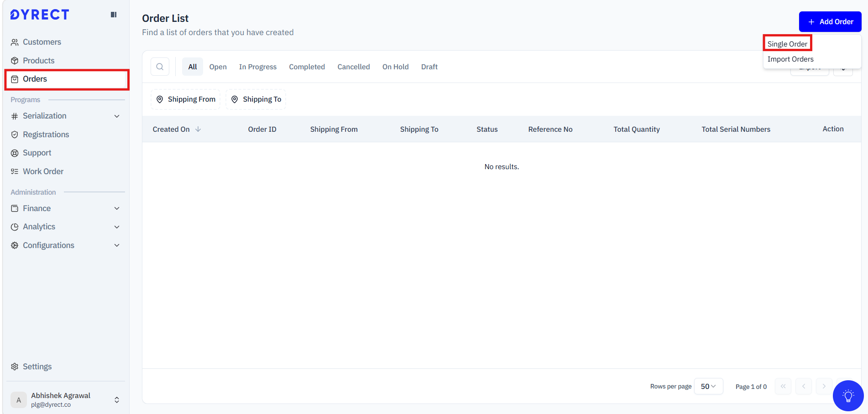This screenshot has width=868, height=414.
Task: Open Settings from the sidebar
Action: point(37,367)
